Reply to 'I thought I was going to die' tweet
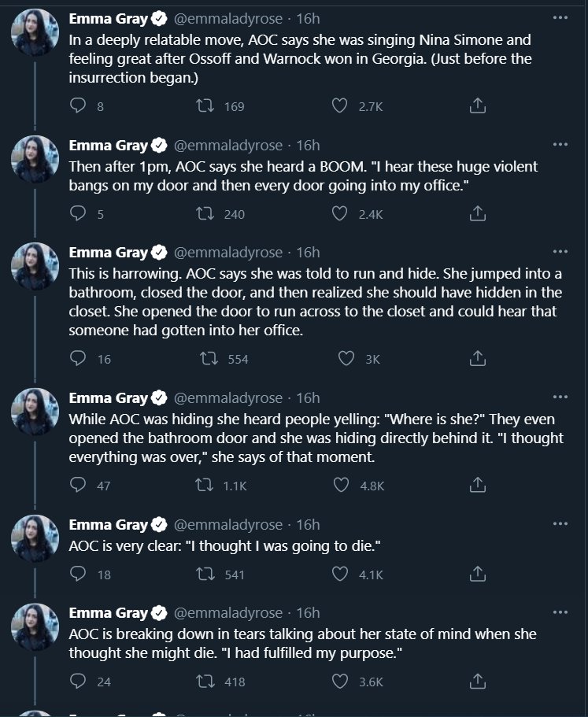 click(x=78, y=575)
